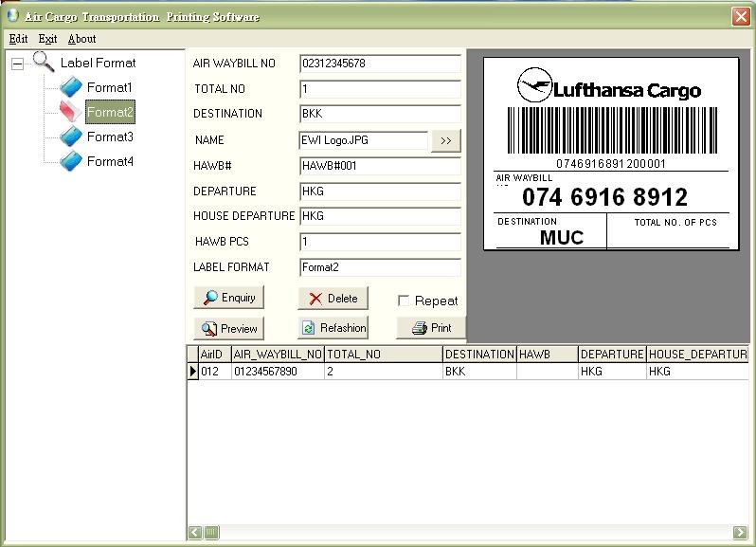
Task: Select Format3 in the tree
Action: pyautogui.click(x=110, y=137)
